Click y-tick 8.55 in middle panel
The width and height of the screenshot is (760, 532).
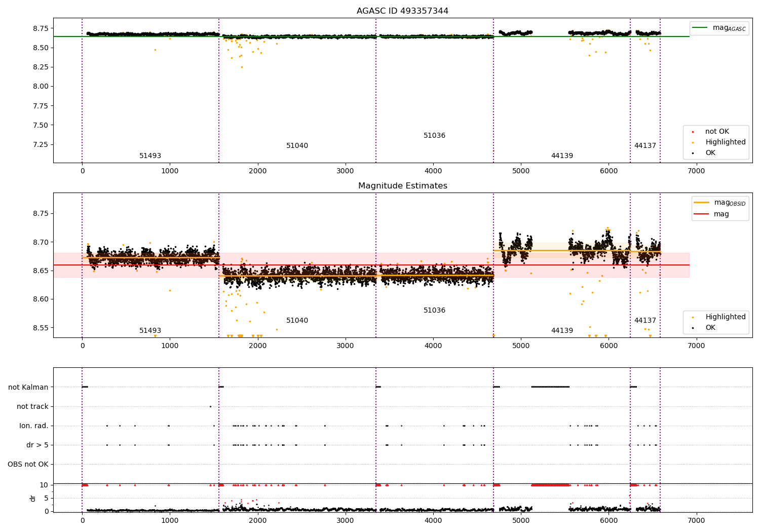tap(40, 328)
